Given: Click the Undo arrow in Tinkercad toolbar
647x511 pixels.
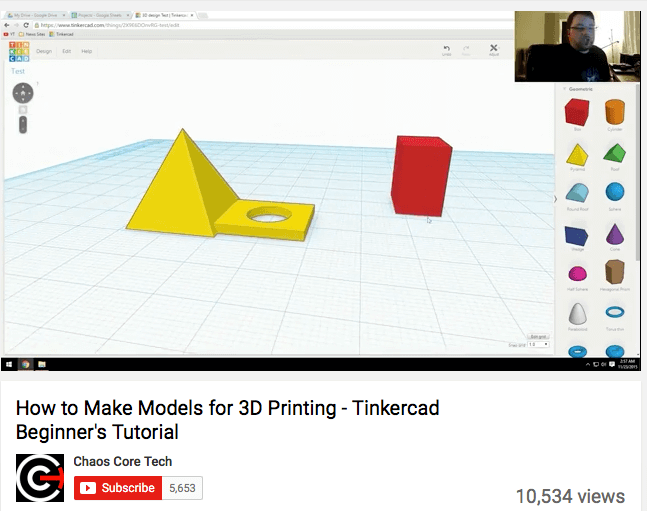Looking at the screenshot, I should (446, 50).
